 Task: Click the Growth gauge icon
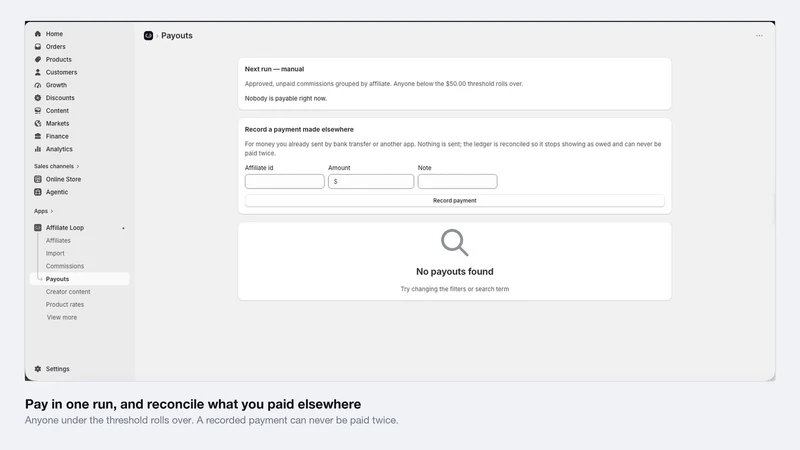38,85
